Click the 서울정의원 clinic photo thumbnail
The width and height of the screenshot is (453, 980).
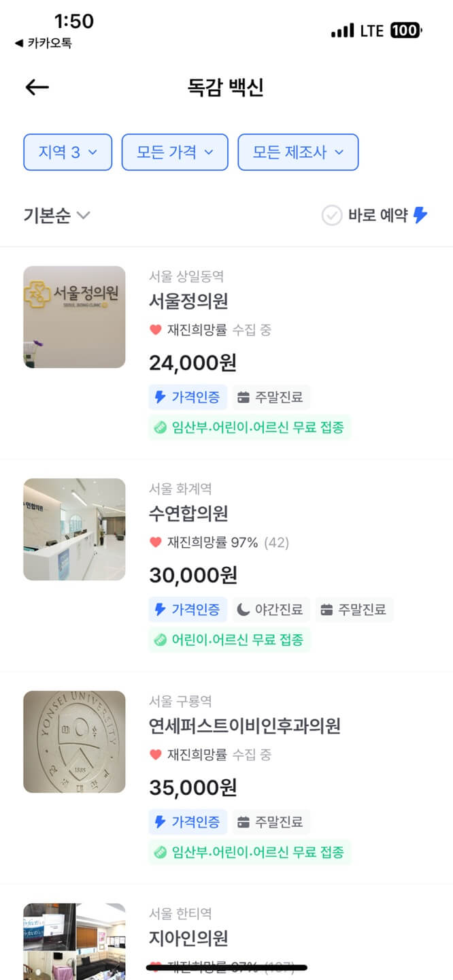[x=74, y=317]
